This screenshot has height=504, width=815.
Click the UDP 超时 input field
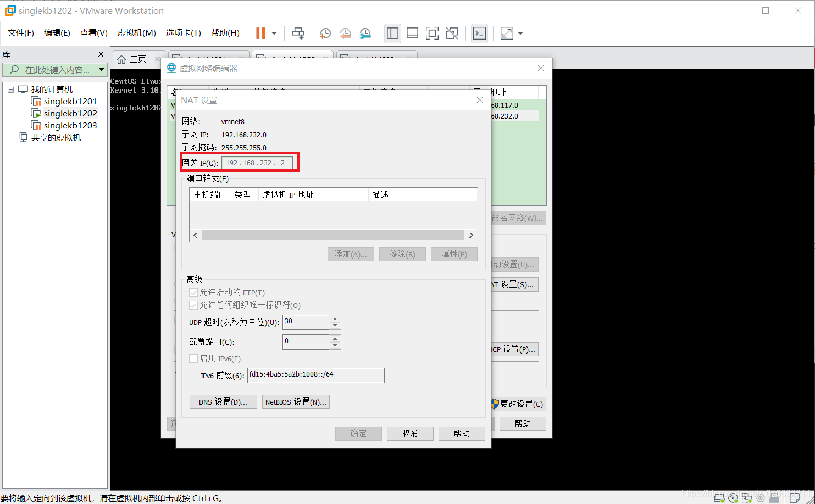pyautogui.click(x=306, y=322)
